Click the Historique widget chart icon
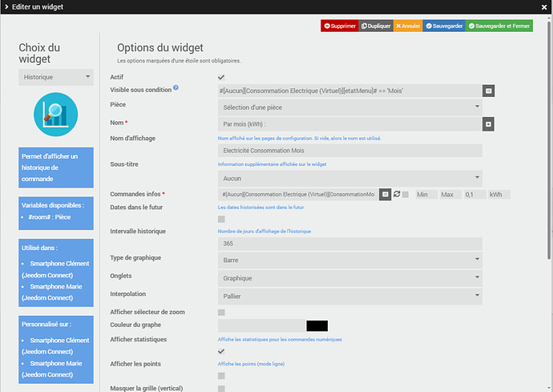This screenshot has height=392, width=553. (56, 115)
